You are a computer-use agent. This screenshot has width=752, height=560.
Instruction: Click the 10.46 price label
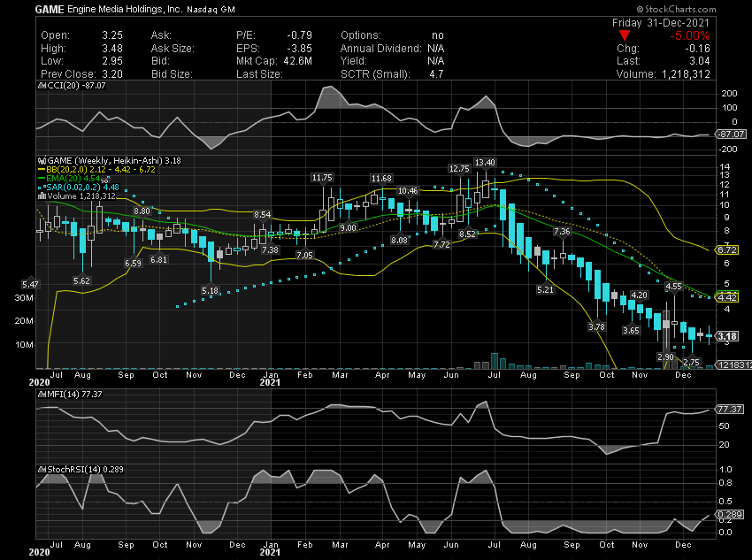408,191
